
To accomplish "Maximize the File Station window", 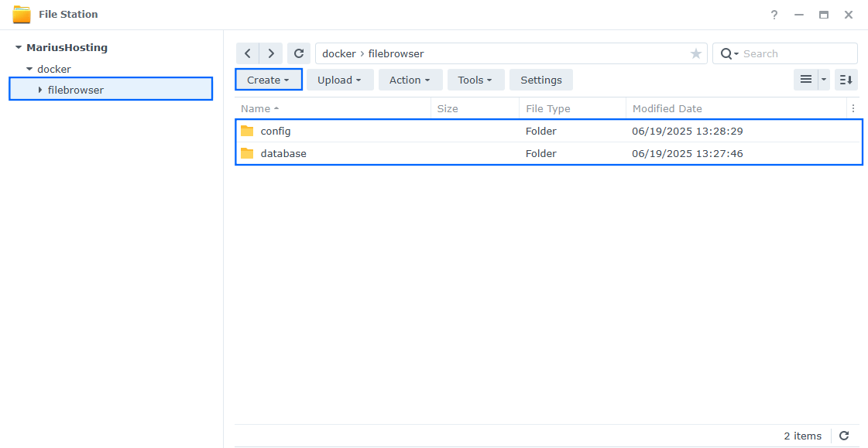I will pos(824,15).
